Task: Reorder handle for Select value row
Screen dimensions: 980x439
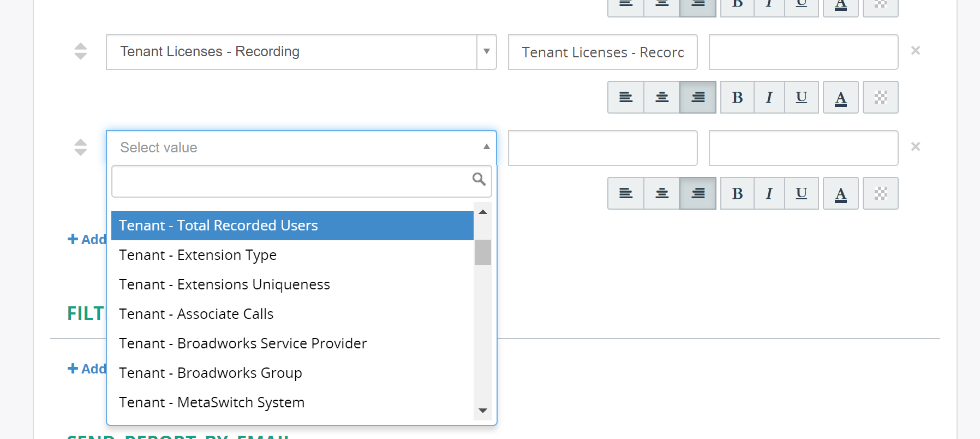Action: click(80, 147)
